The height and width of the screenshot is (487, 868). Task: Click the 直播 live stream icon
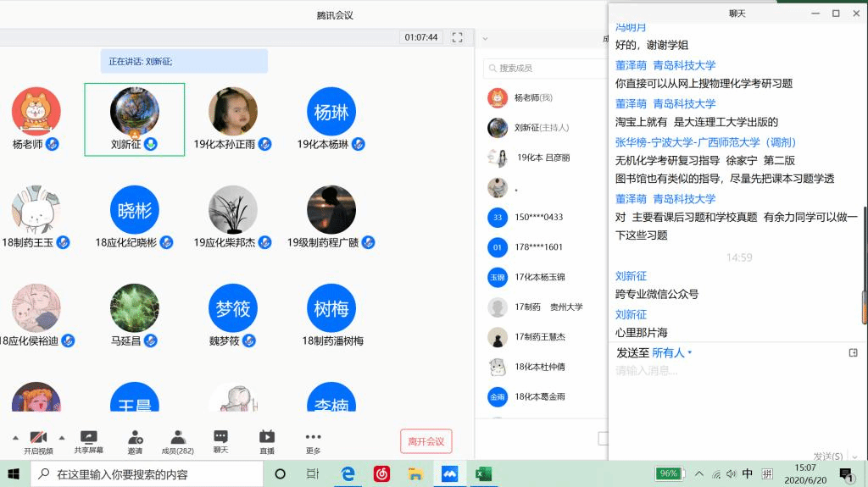[267, 440]
